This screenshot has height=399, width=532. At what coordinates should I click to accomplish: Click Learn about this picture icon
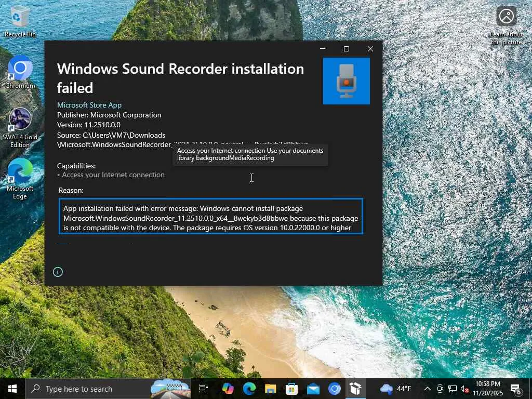(x=506, y=25)
